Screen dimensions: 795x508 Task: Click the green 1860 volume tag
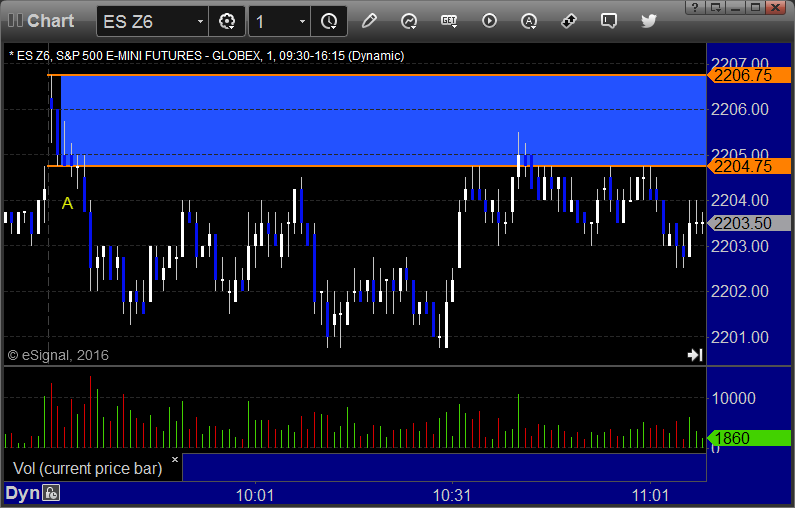749,438
